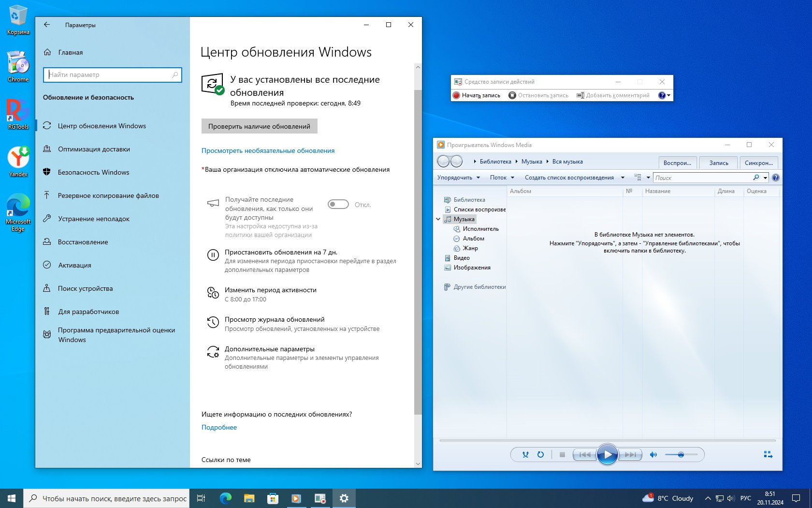Click the Найти параметр search field

click(x=112, y=75)
